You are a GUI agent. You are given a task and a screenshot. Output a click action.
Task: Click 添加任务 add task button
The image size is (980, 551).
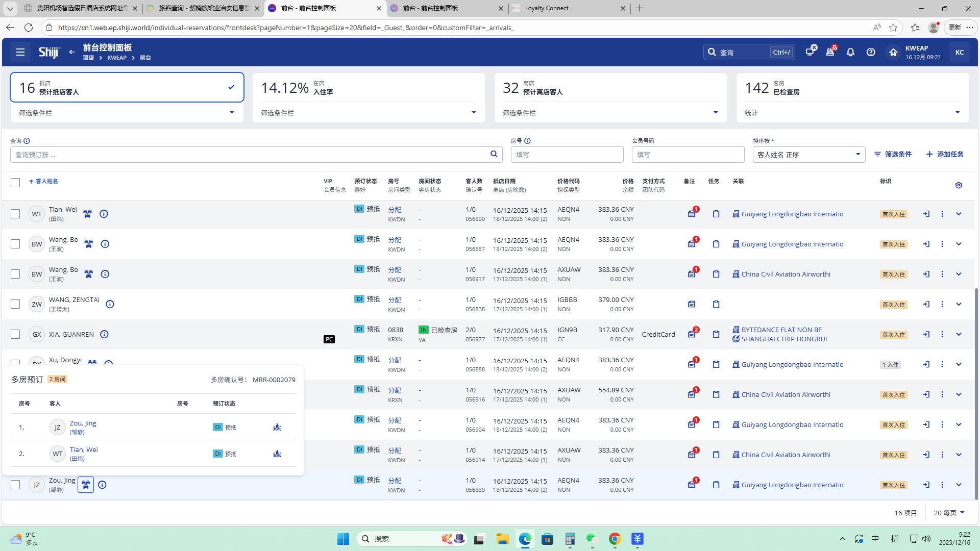[x=945, y=154]
